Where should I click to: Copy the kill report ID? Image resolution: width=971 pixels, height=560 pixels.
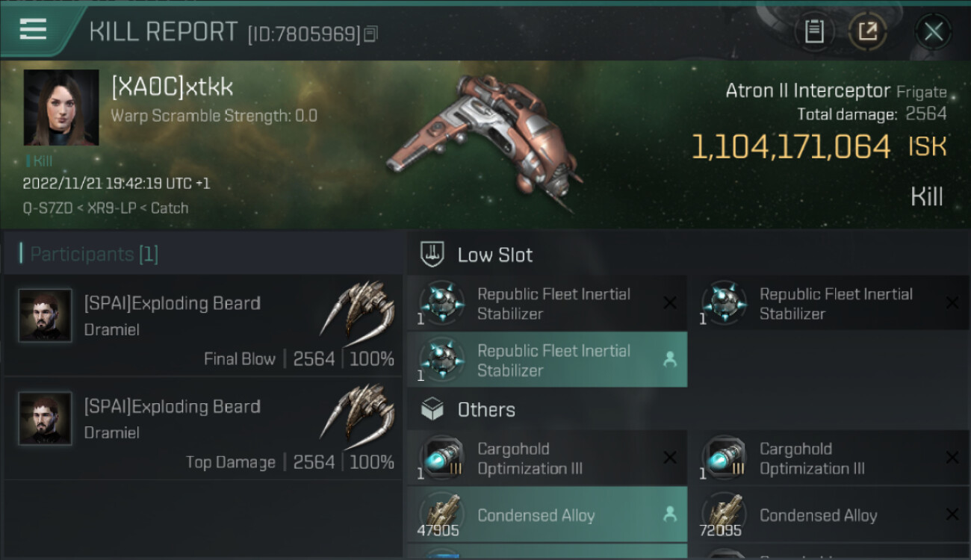(x=371, y=34)
